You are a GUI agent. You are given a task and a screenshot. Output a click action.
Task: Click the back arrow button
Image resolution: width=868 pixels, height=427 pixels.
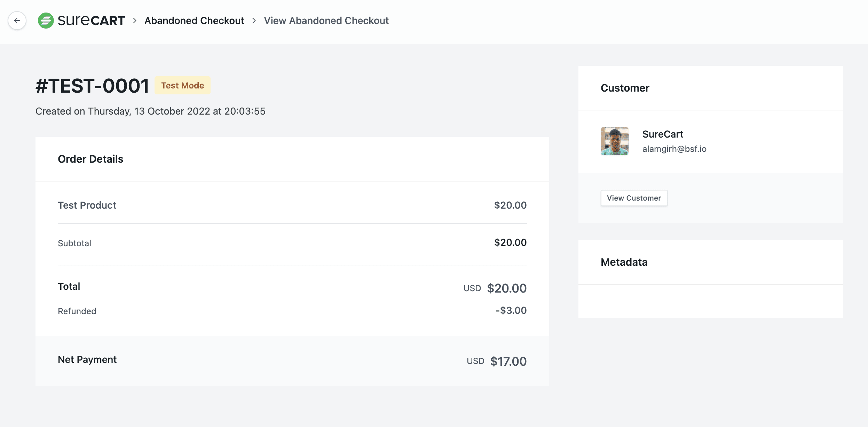click(17, 21)
